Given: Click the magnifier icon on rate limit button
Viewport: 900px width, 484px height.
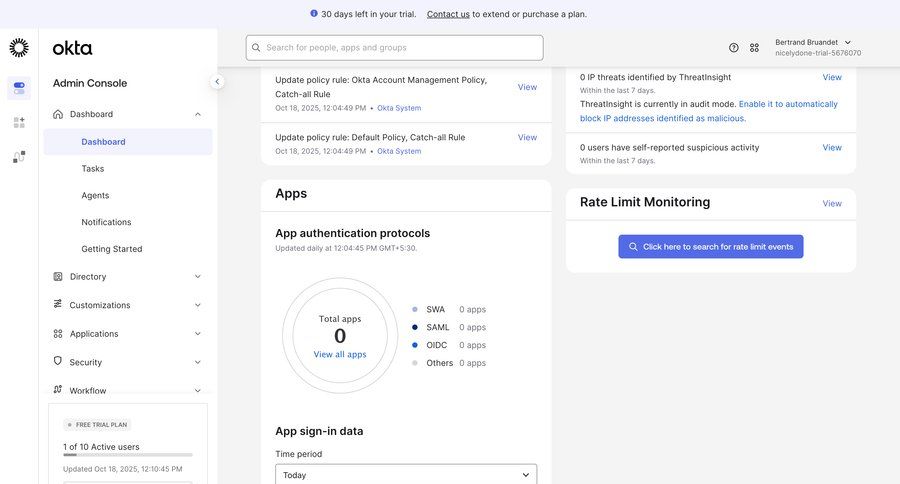Looking at the screenshot, I should 633,246.
